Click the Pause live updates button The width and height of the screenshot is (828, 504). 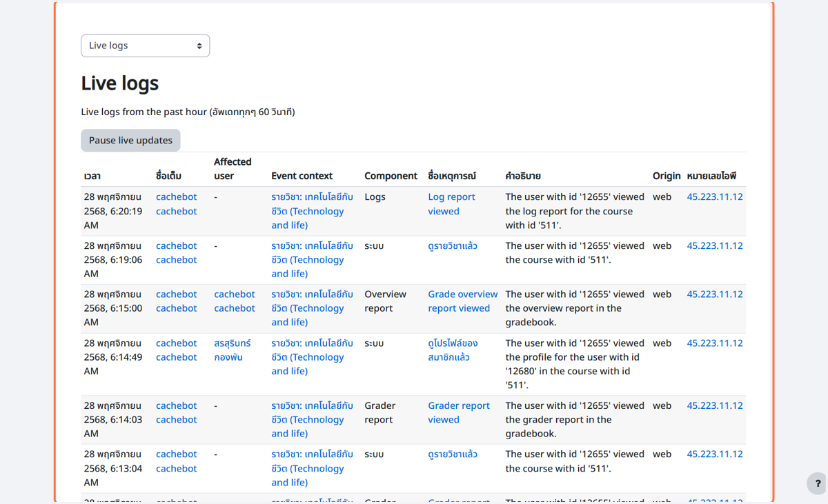[130, 140]
